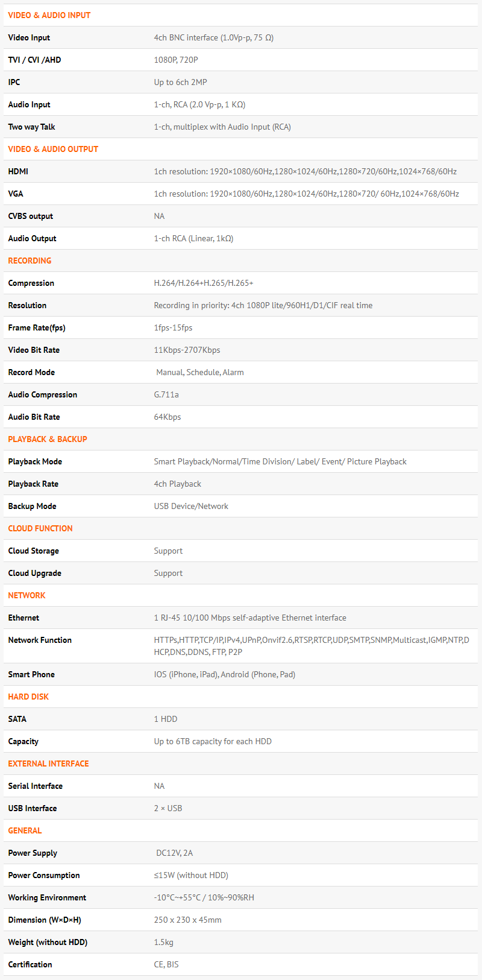Click the Certification value CE, BIS
This screenshot has width=482, height=980.
coord(166,964)
